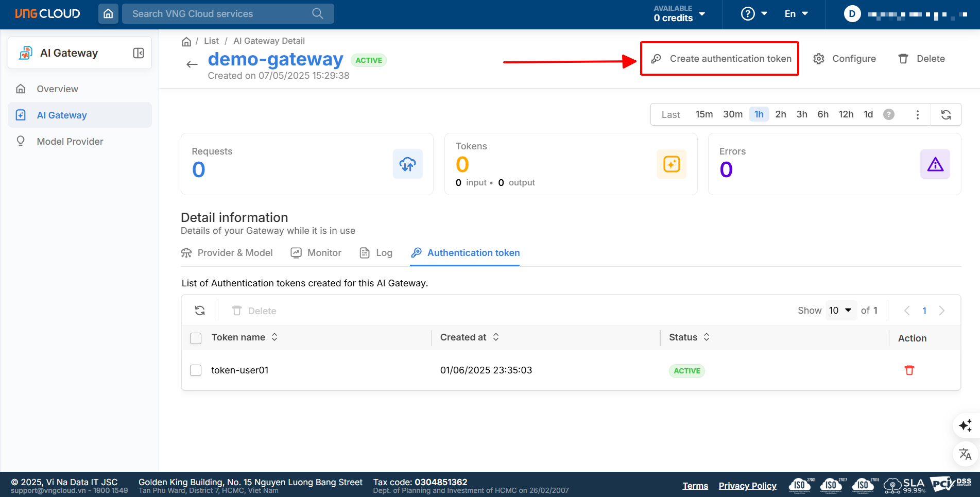Collapse the AI Gateway sidebar panel
980x497 pixels.
139,53
